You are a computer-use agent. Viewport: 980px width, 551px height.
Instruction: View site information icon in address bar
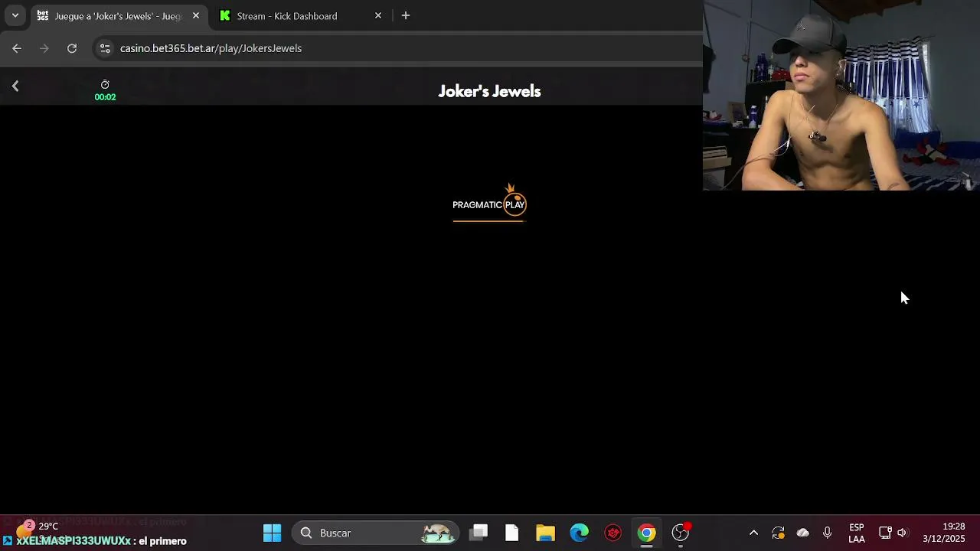(105, 48)
